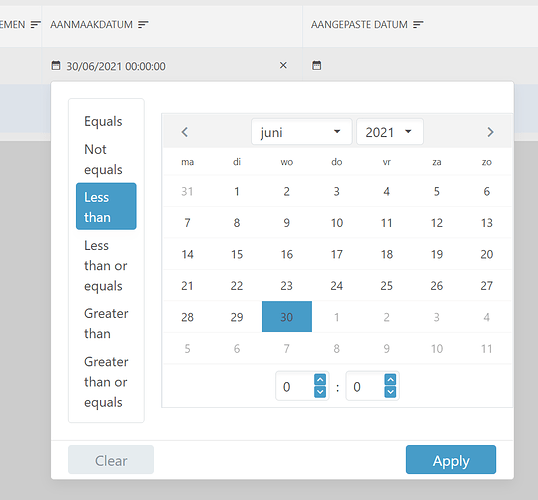Open the calendar icon in Aangepaste Datum filter

point(316,65)
